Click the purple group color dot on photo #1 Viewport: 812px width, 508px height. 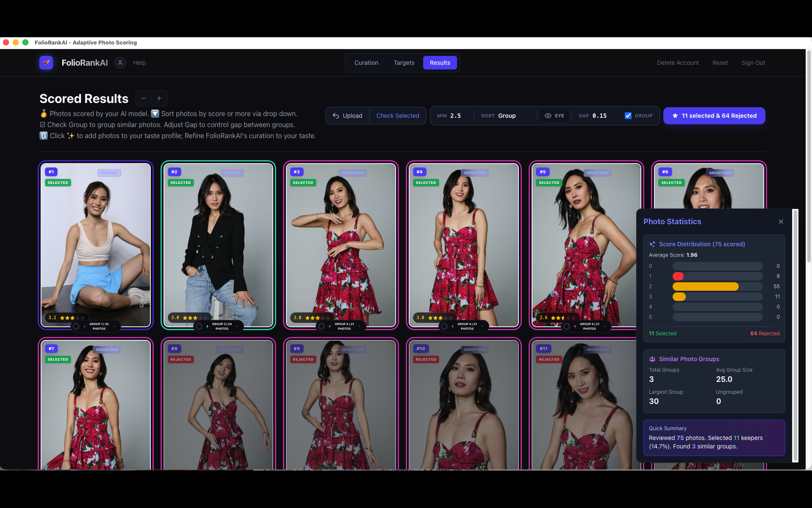(84, 326)
